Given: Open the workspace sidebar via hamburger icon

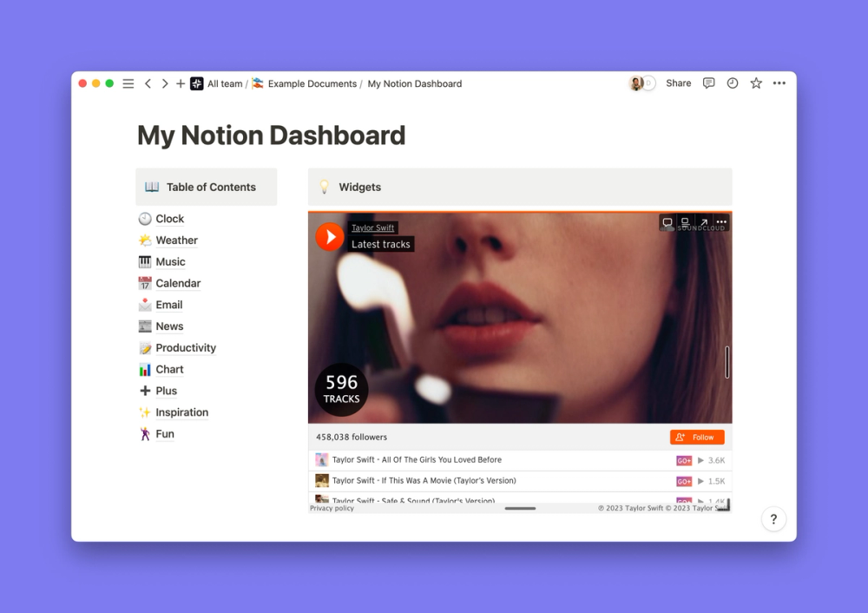Looking at the screenshot, I should [x=128, y=82].
